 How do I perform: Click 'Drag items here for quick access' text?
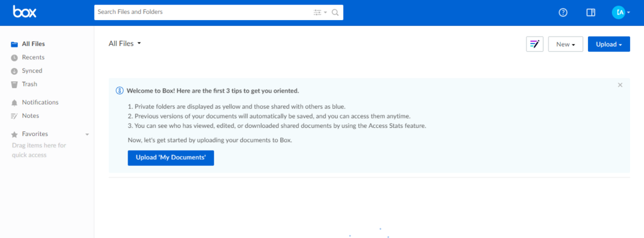pos(39,150)
